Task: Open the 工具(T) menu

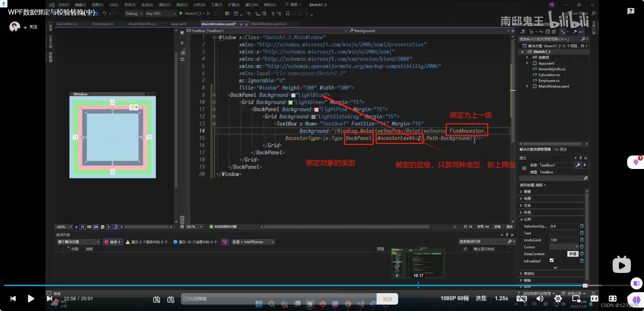Action: [x=217, y=5]
